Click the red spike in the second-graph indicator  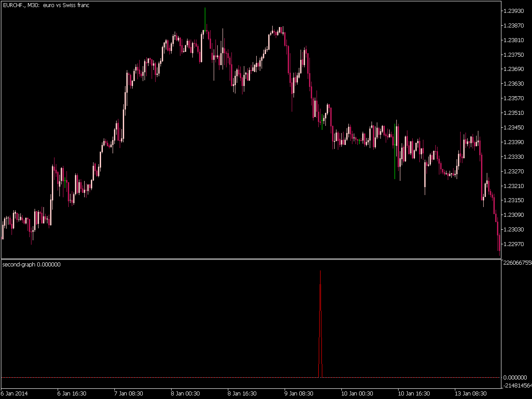(x=320, y=324)
